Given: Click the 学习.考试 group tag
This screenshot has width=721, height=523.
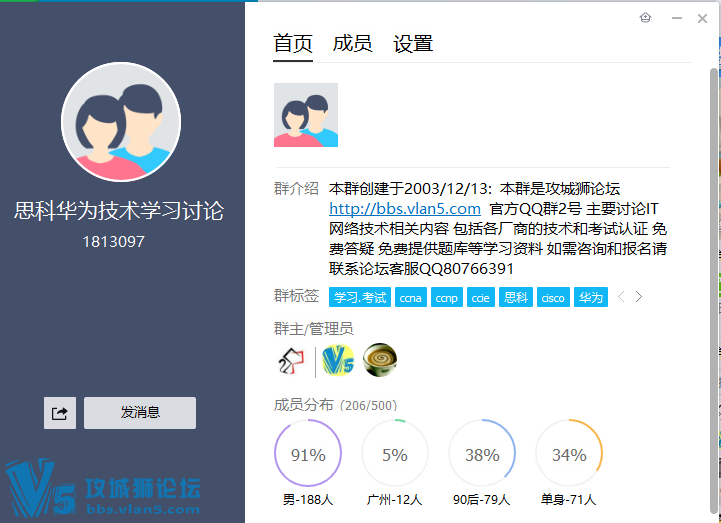Looking at the screenshot, I should point(360,297).
